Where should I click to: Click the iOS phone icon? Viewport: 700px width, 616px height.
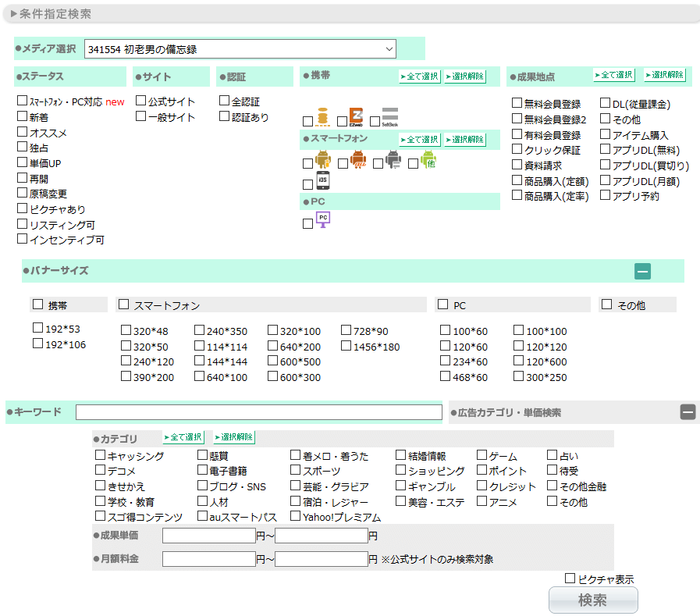click(323, 180)
